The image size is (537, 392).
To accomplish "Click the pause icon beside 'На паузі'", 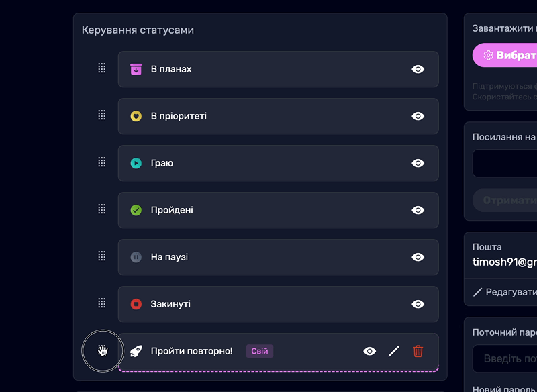I will [136, 257].
